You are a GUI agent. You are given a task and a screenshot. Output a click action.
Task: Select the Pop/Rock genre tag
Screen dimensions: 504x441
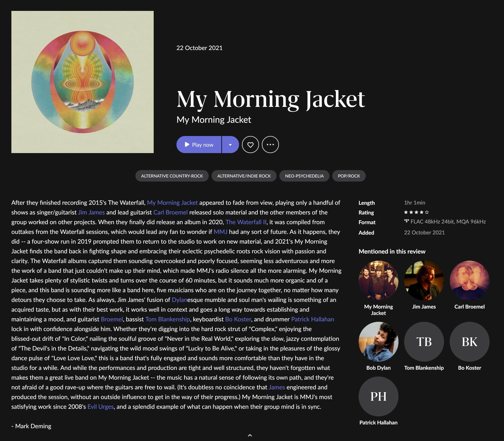pyautogui.click(x=349, y=176)
